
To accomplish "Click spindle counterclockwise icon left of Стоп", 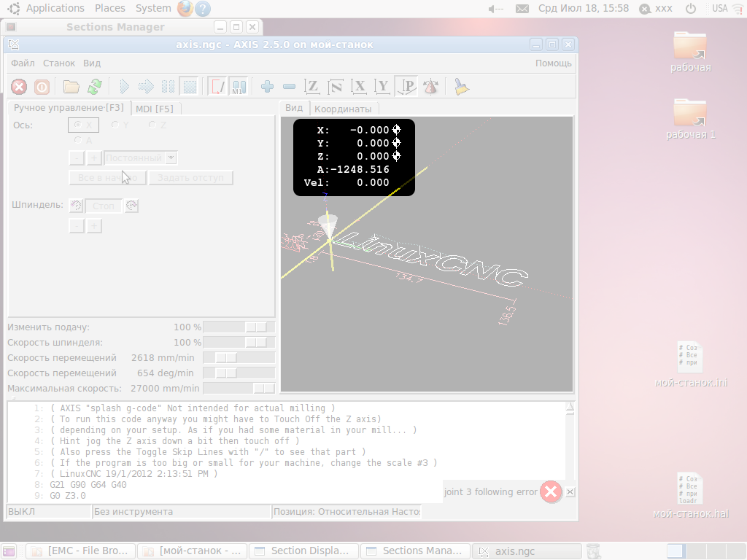I will pyautogui.click(x=76, y=206).
